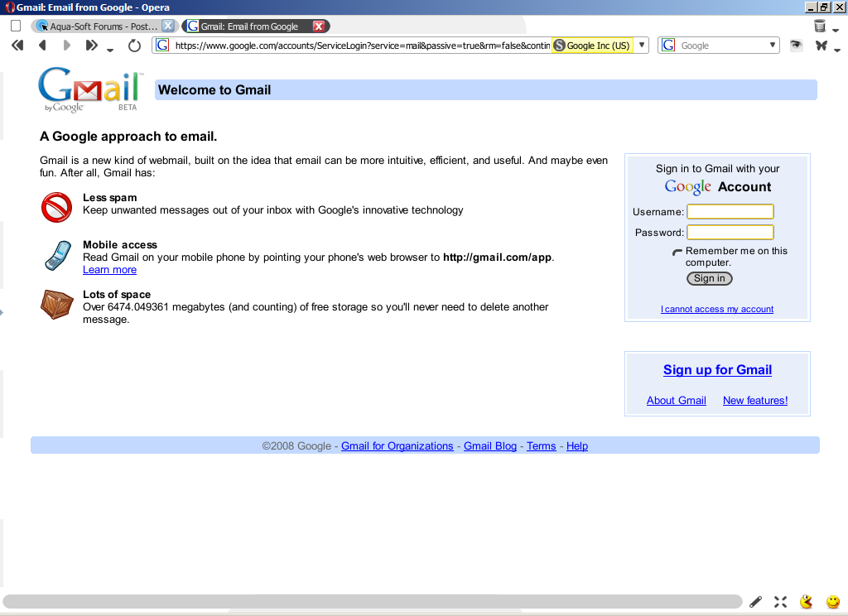
Task: Click the Gmail logo
Action: [x=90, y=89]
